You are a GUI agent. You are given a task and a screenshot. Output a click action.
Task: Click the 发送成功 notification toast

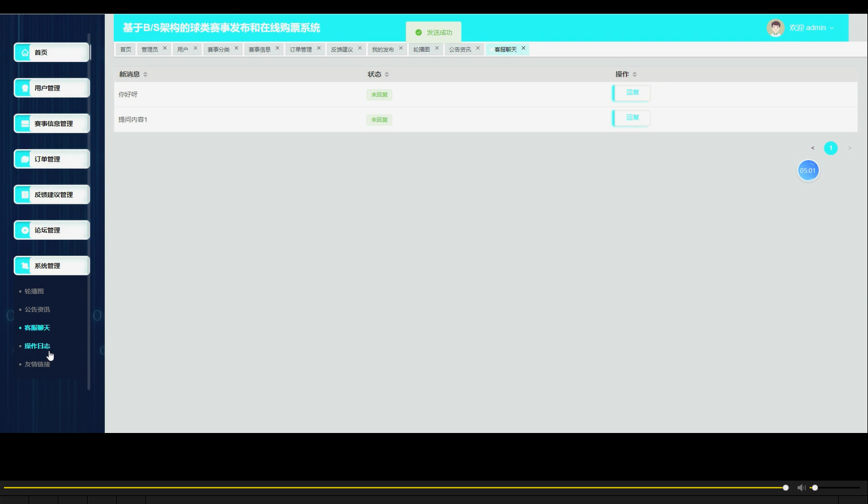click(433, 32)
